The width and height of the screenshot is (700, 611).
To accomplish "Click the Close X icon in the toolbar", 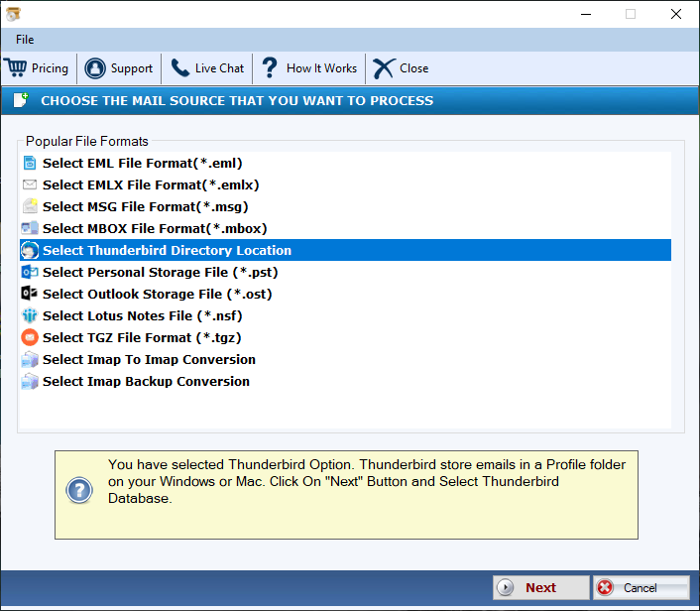I will pos(384,68).
